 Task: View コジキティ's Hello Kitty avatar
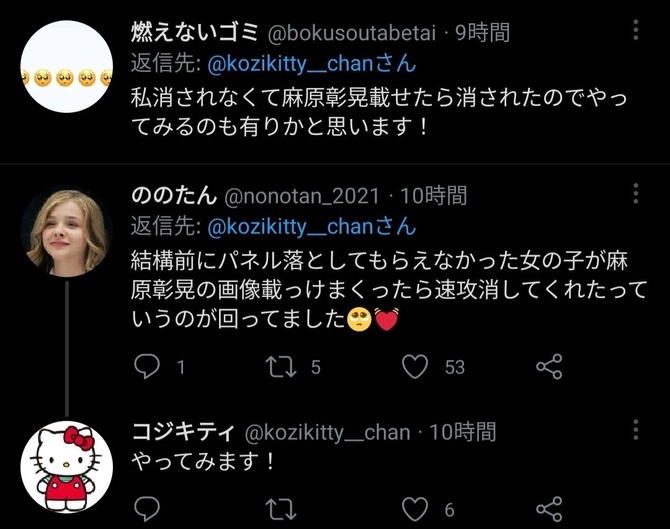coord(67,467)
